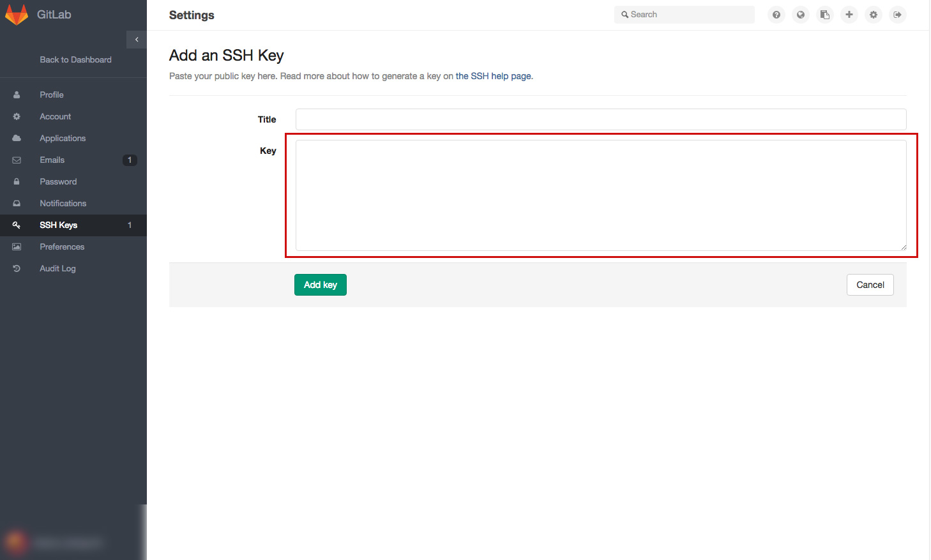Click the GitLab fox logo

click(17, 13)
